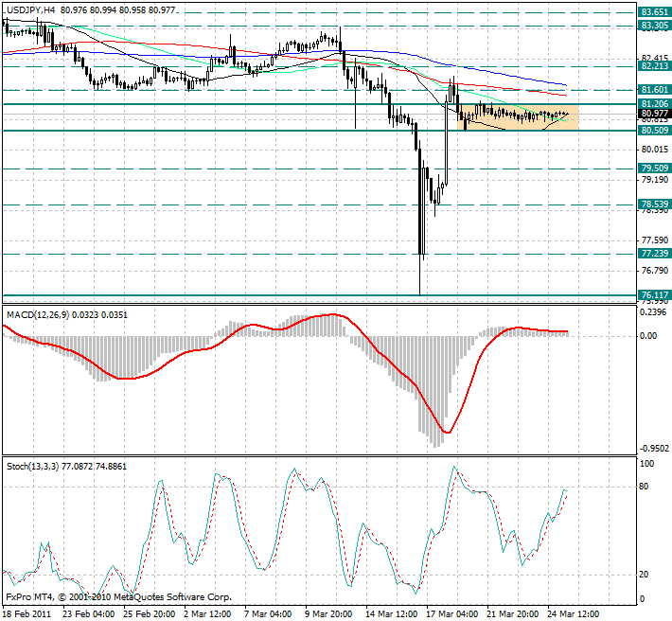
Task: Click the long-wick candle at 76.117 low
Action: pos(420,219)
